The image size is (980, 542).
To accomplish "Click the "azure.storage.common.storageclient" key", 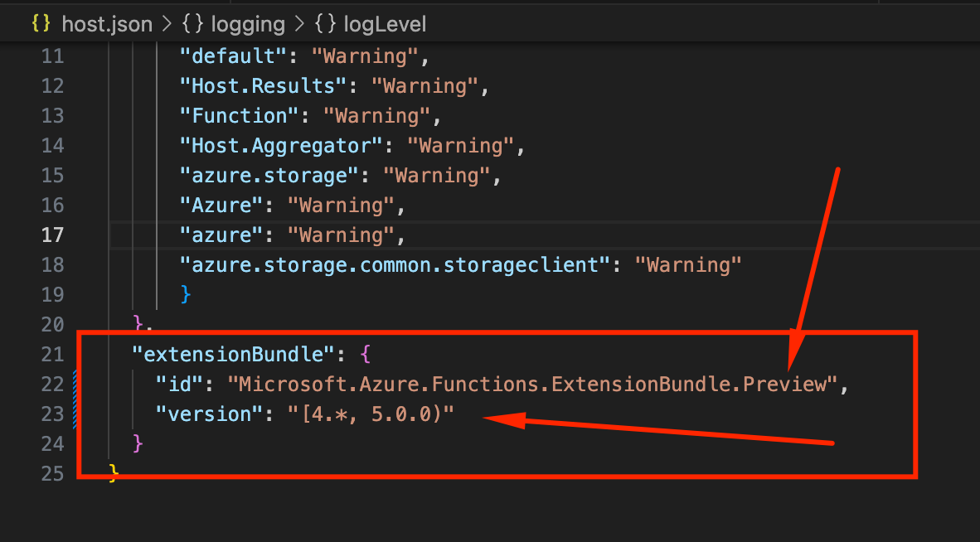I will point(395,264).
